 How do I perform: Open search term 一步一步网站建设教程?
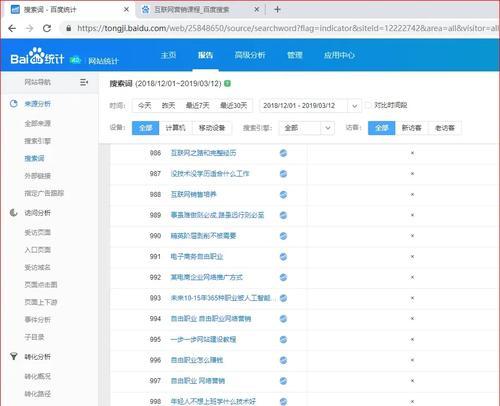click(203, 339)
